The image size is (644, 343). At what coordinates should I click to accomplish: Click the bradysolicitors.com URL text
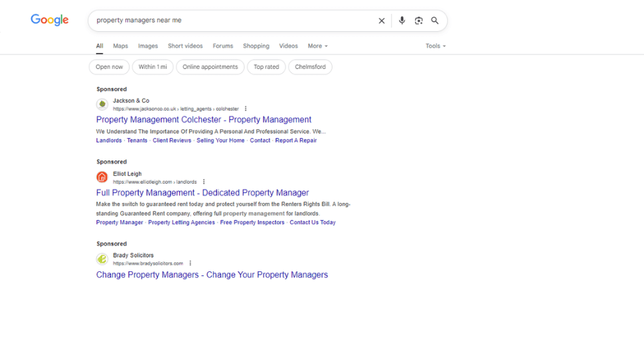(148, 263)
